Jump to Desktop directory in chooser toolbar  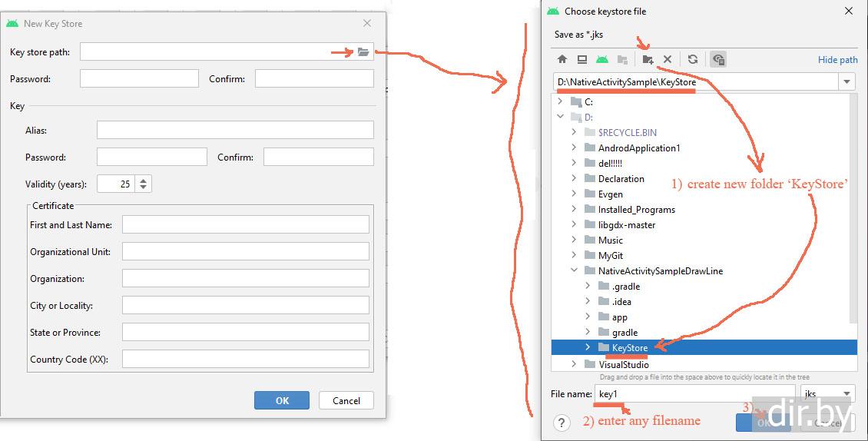581,59
